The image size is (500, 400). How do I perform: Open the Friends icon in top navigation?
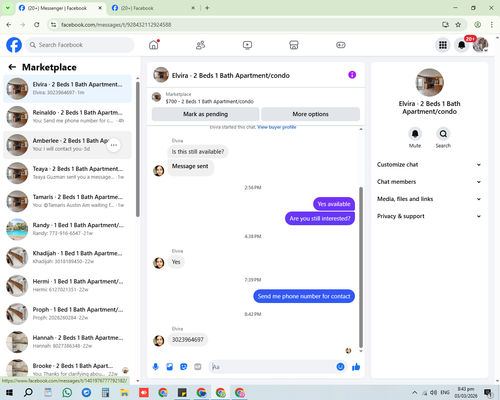click(200, 45)
